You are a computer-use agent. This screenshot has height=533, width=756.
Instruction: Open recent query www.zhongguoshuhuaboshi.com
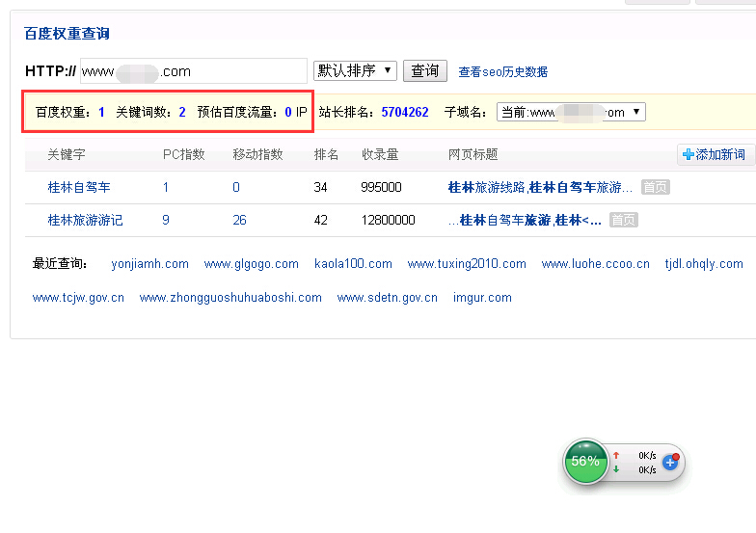click(x=230, y=298)
